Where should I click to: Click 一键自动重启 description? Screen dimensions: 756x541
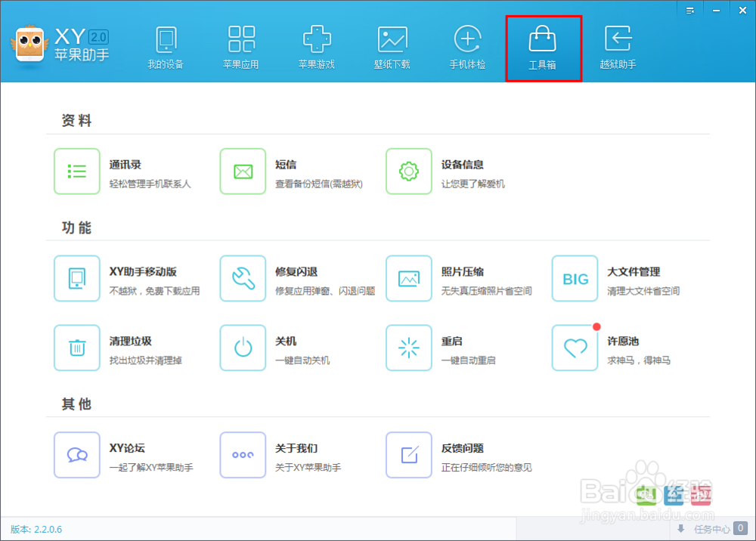pyautogui.click(x=468, y=360)
